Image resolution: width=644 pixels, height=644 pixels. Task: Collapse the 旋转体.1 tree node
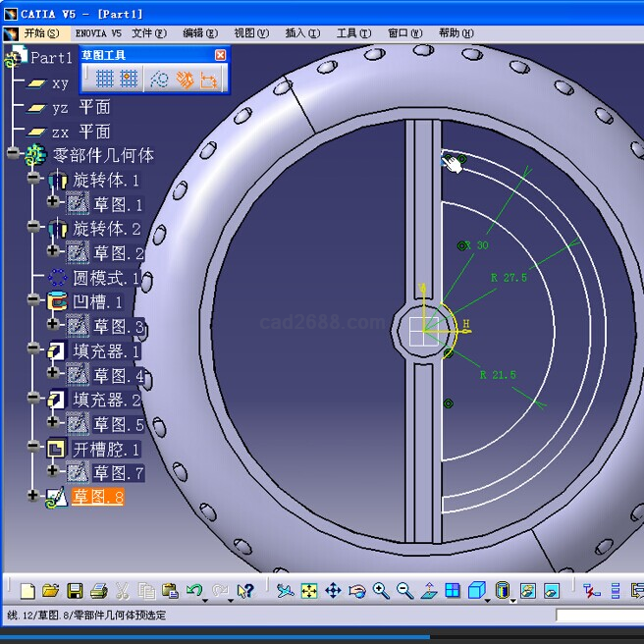click(x=34, y=180)
